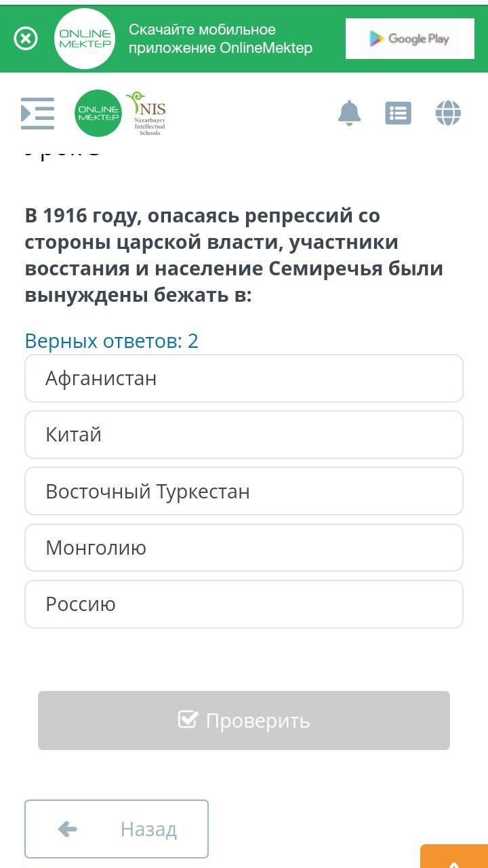Viewport: 488px width, 868px height.
Task: Select answer Китай
Action: point(244,435)
